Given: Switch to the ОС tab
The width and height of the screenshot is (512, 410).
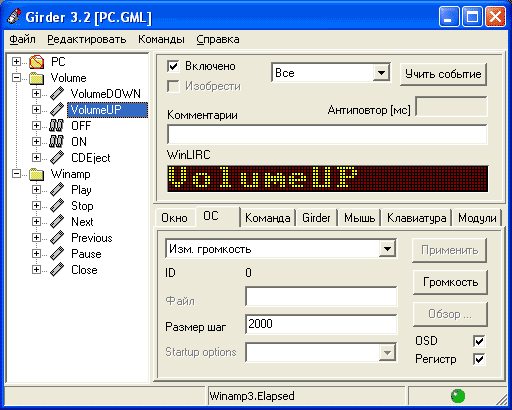Looking at the screenshot, I should click(218, 216).
